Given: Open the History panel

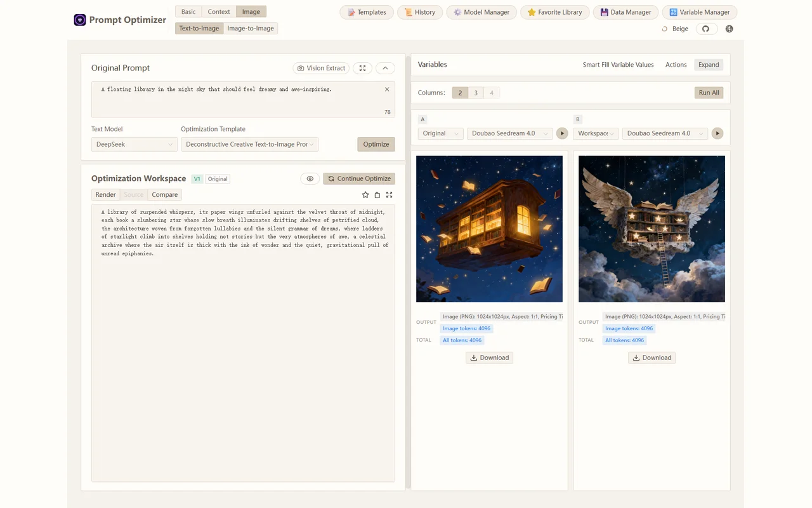Looking at the screenshot, I should tap(419, 12).
